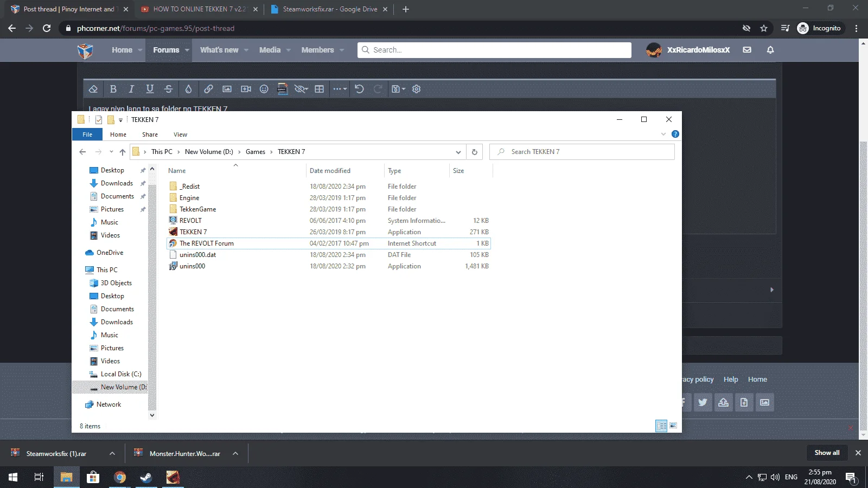Click Show all downloads button
868x488 pixels.
pos(827,453)
